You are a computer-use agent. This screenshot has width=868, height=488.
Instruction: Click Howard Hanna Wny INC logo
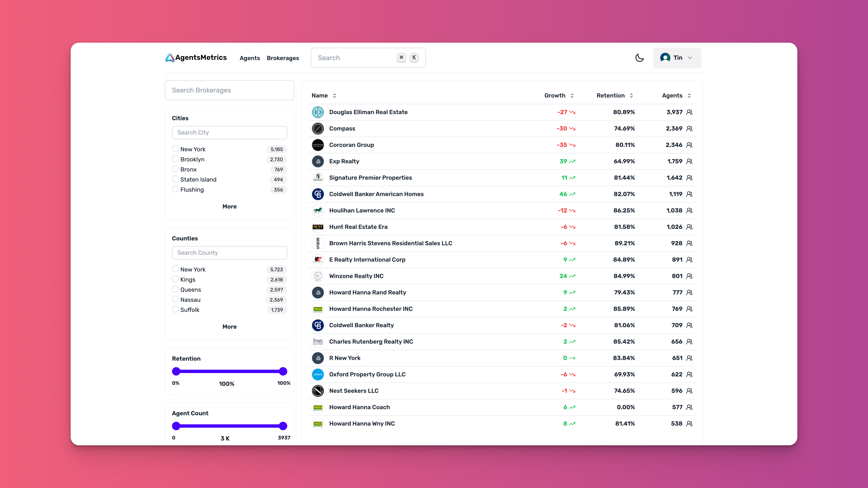[318, 423]
